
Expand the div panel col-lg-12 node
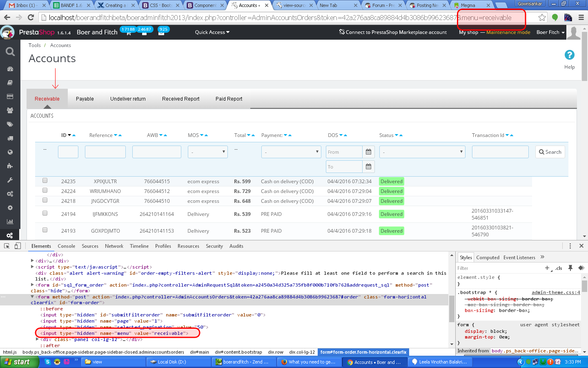37,339
